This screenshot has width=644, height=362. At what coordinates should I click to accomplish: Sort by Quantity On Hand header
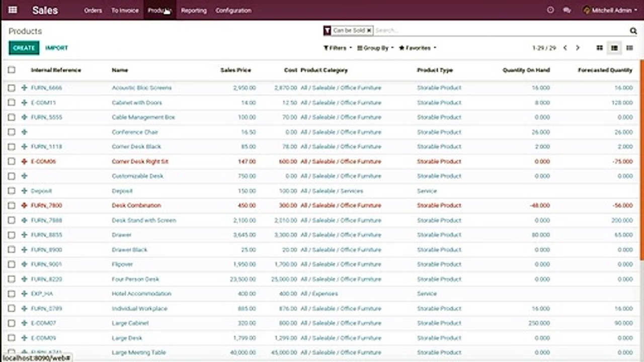pos(526,70)
